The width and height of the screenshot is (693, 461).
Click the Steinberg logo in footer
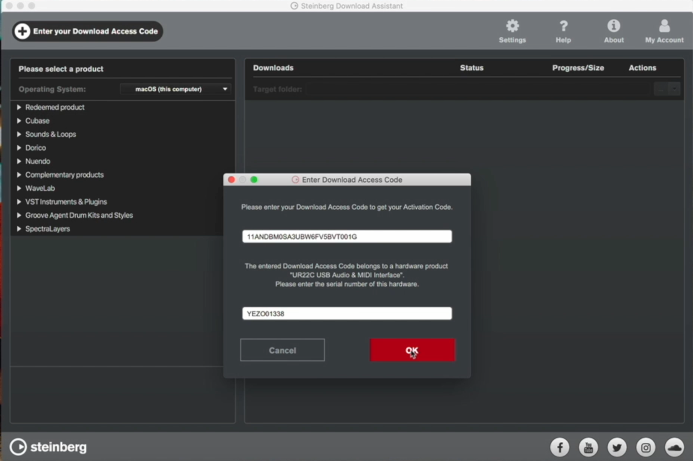[48, 447]
